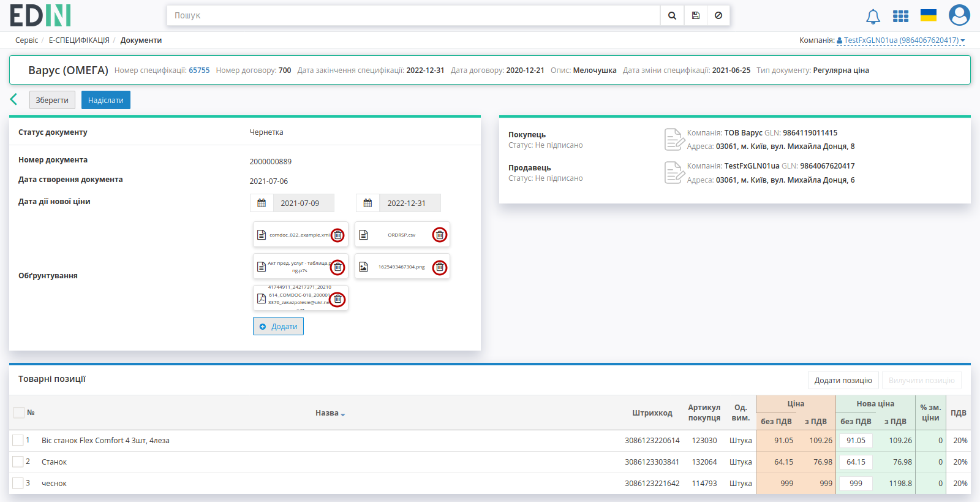Select all rows via header checkbox
Viewport: 980px width, 502px height.
(19, 413)
